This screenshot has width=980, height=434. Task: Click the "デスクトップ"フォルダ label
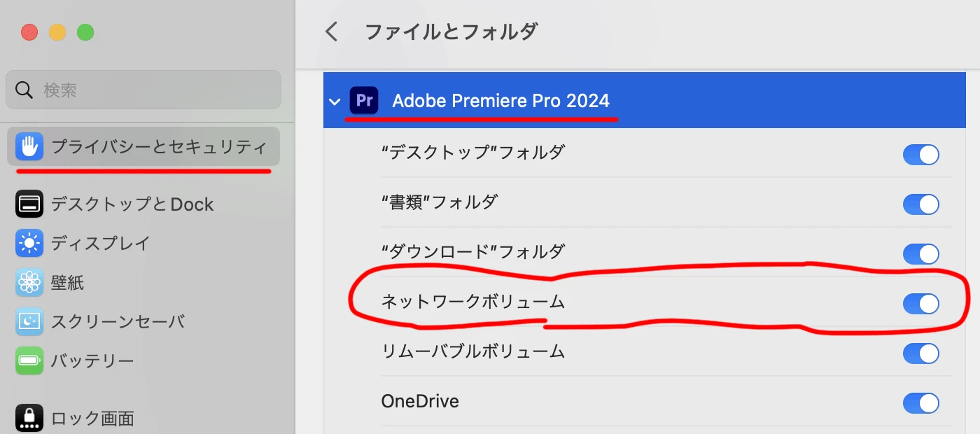472,152
